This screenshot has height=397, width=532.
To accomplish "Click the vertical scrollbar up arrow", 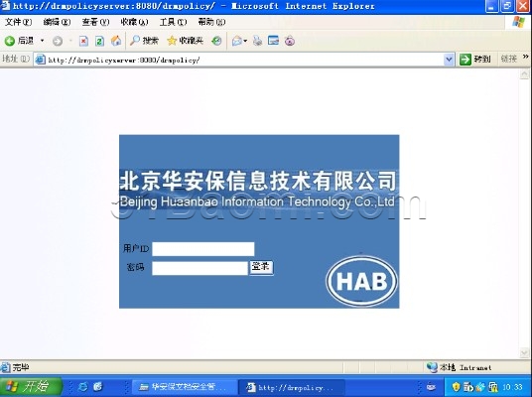I will coord(524,73).
